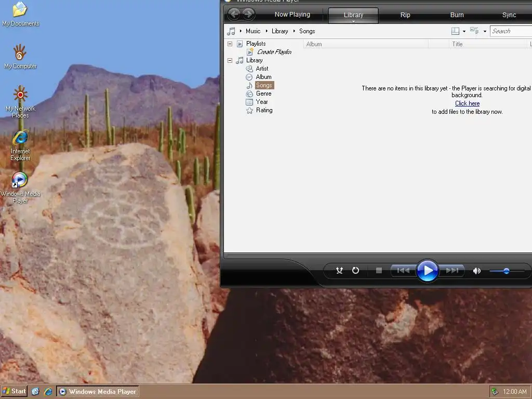This screenshot has width=532, height=399.
Task: Open Layout options dropdown arrow
Action: [464, 31]
